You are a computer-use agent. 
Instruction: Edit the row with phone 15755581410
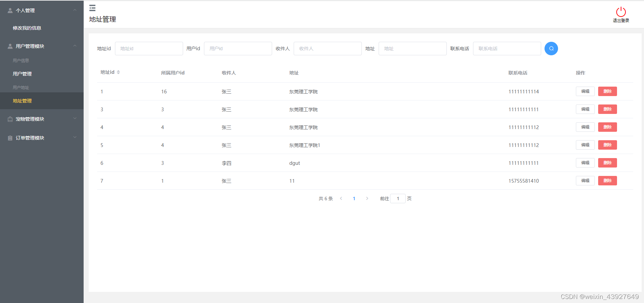585,181
